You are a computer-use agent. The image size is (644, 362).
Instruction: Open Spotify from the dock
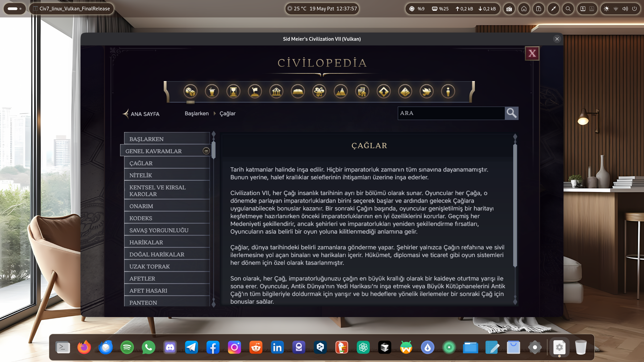click(127, 348)
